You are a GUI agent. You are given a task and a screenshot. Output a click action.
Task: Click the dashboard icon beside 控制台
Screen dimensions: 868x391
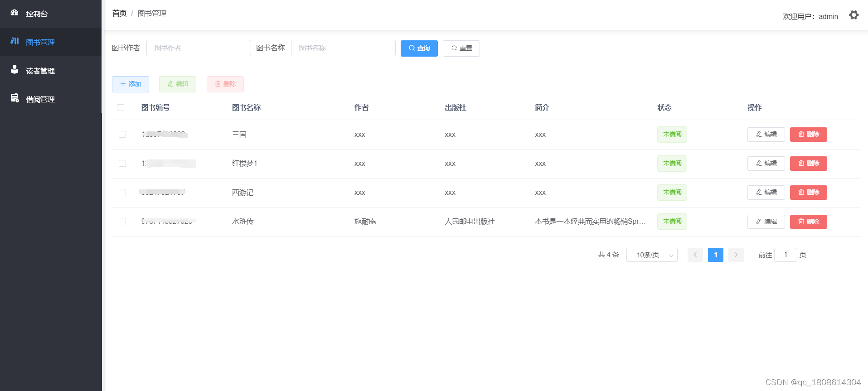[x=15, y=13]
